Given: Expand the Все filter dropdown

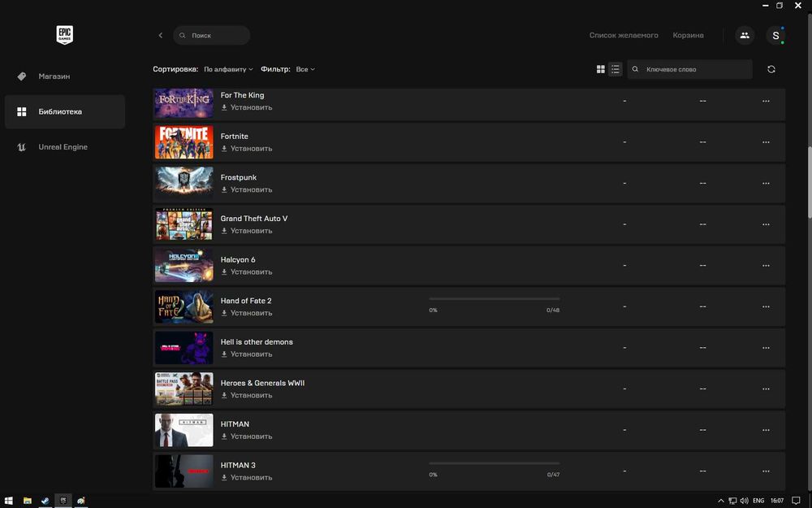Looking at the screenshot, I should tap(305, 69).
